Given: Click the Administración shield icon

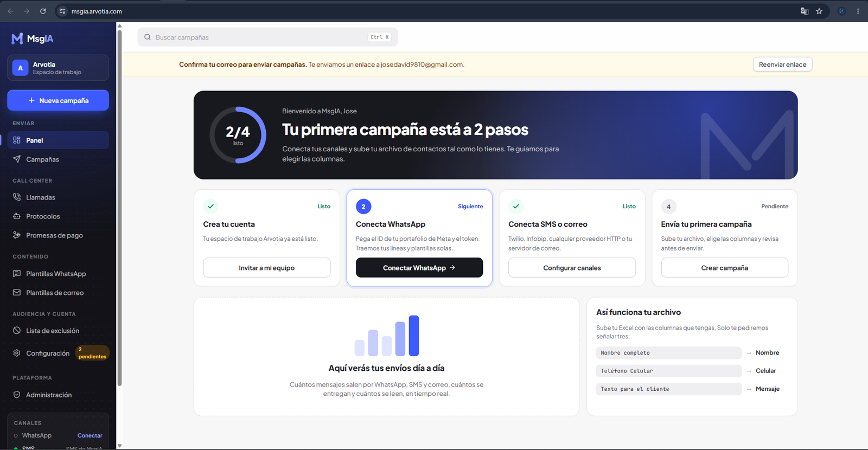Looking at the screenshot, I should point(17,395).
